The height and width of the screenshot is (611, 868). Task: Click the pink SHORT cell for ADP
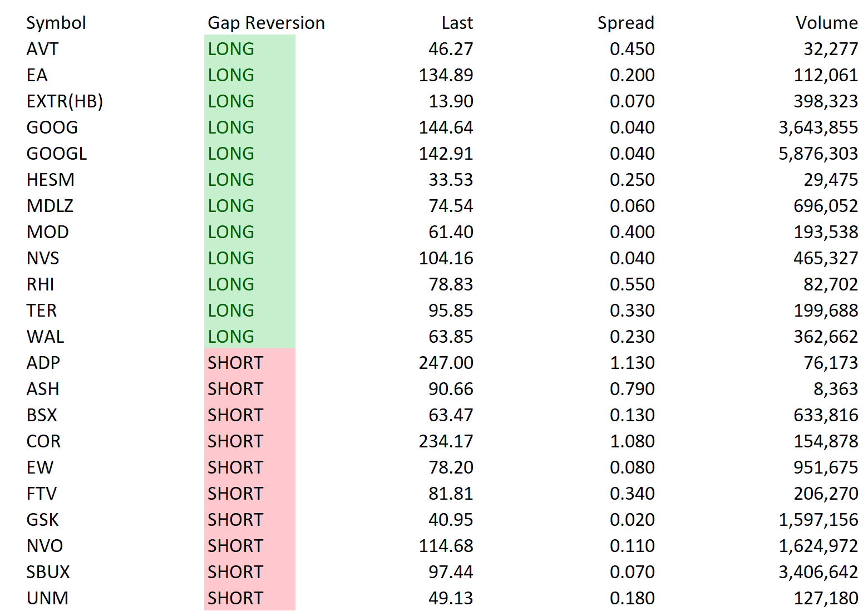pyautogui.click(x=250, y=363)
